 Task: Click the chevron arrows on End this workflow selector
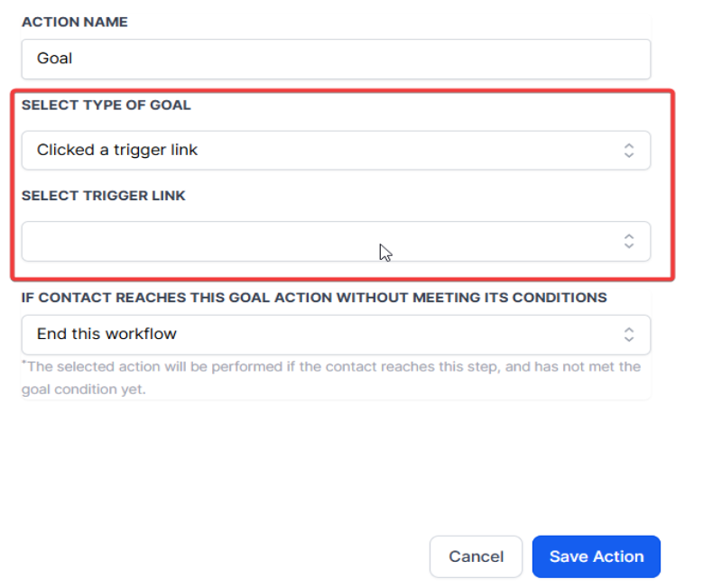[x=629, y=335]
